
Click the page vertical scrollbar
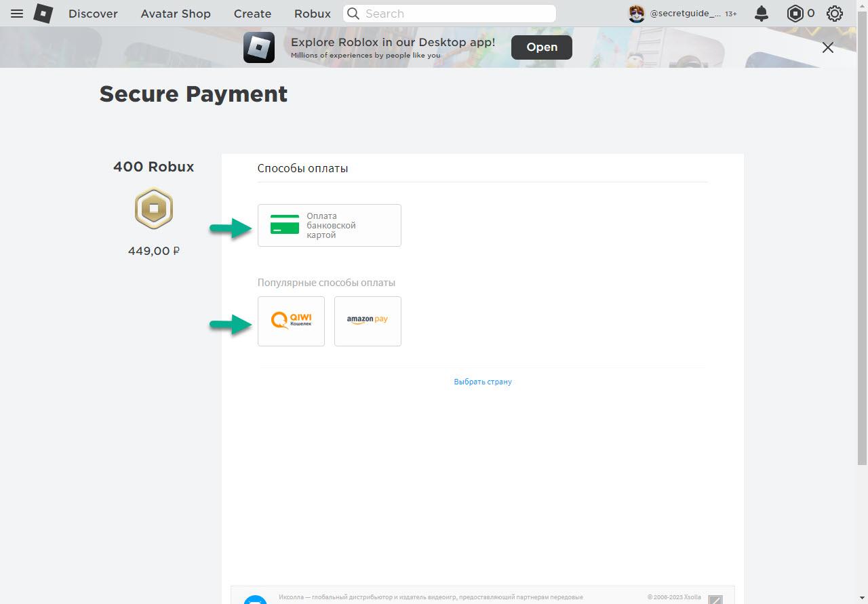[862, 244]
